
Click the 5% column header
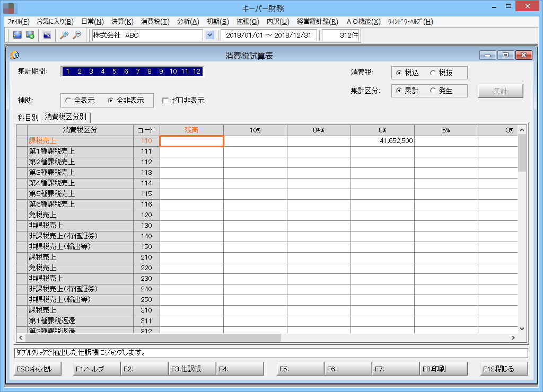(446, 130)
